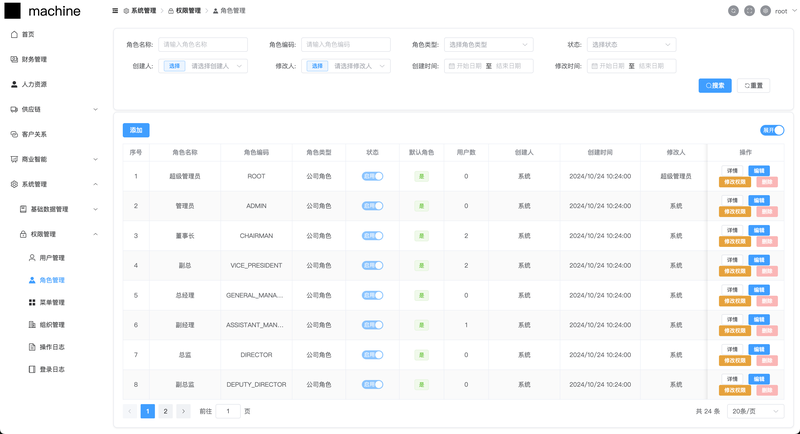Viewport: 800px width, 434px height.
Task: Open the 修改人 selection dropdown
Action: click(x=346, y=66)
